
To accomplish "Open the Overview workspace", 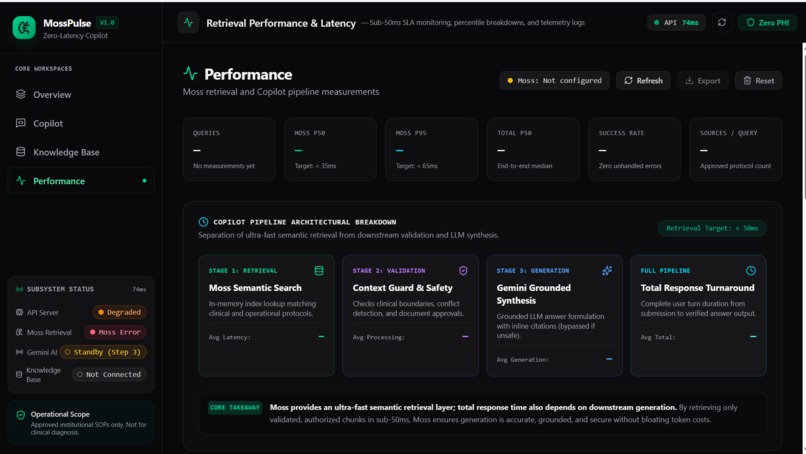I will click(x=81, y=95).
